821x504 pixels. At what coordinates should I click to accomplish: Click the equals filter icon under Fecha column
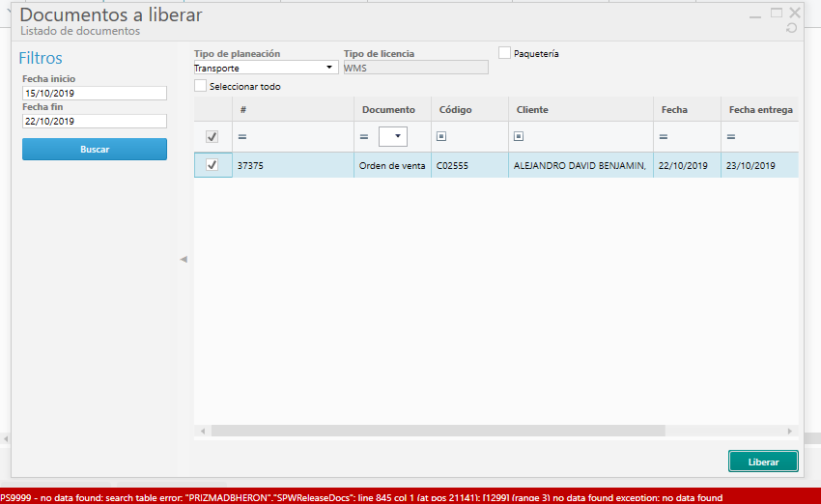pos(664,137)
